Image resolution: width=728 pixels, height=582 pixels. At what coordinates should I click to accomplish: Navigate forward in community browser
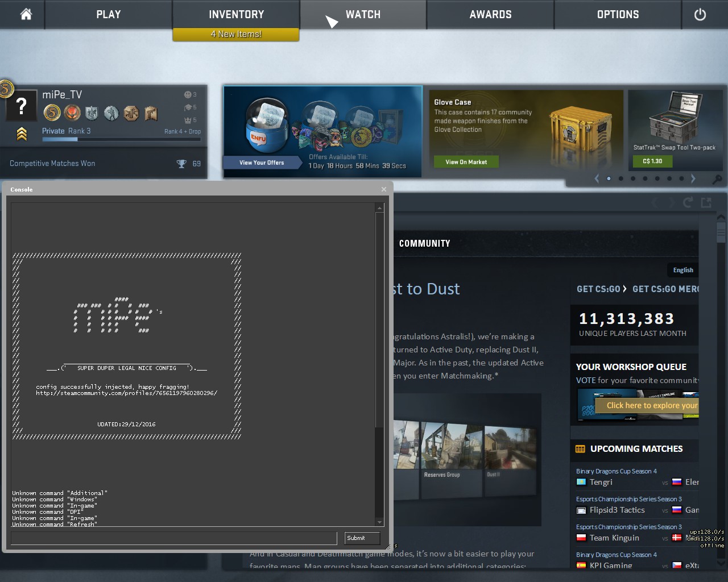click(671, 202)
